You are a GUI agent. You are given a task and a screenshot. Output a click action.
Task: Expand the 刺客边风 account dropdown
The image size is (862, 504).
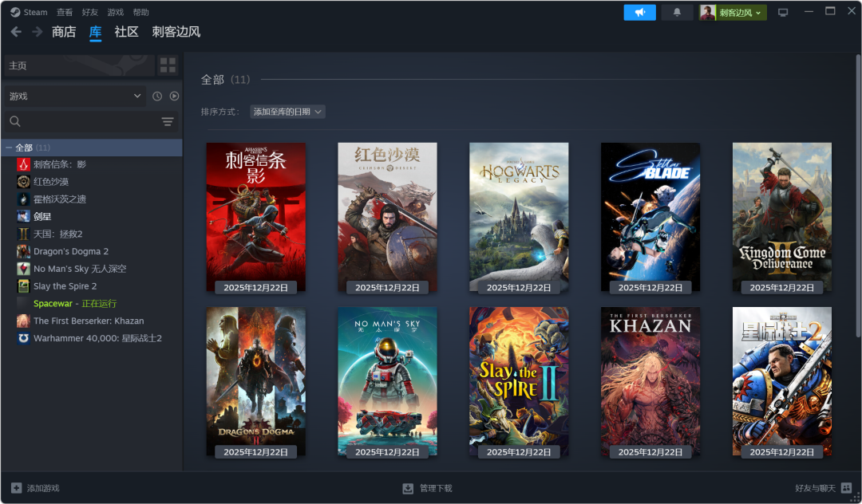point(732,12)
